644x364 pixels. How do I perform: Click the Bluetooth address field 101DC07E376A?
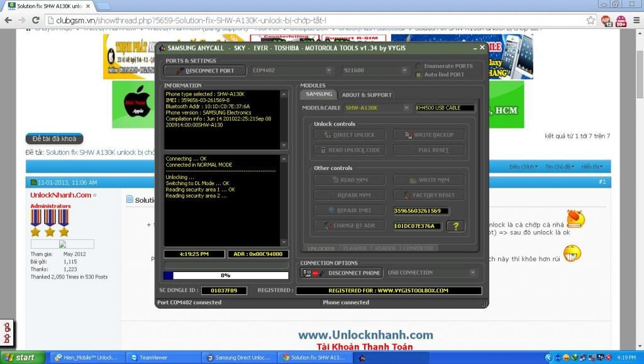[418, 226]
